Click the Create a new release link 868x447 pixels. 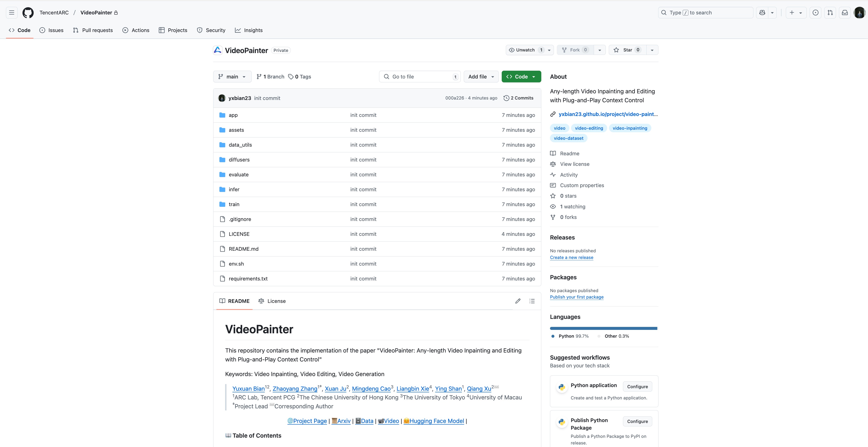[x=571, y=257]
